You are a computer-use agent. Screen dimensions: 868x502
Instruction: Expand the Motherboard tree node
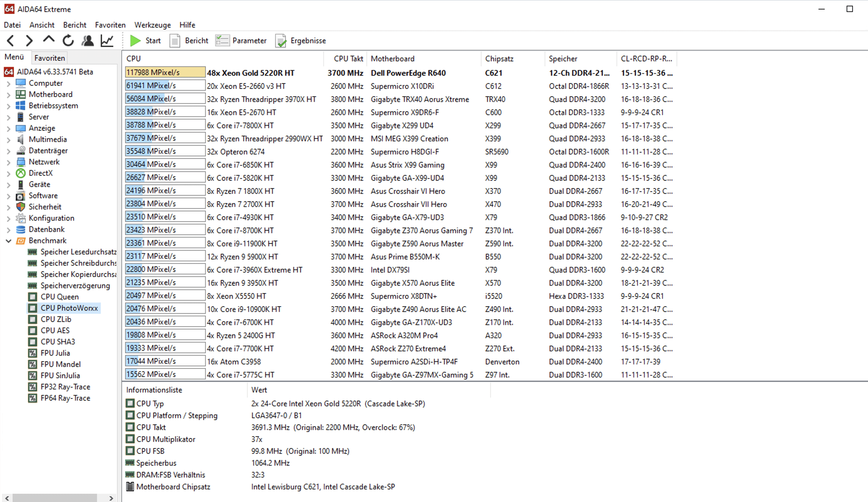[x=9, y=95]
